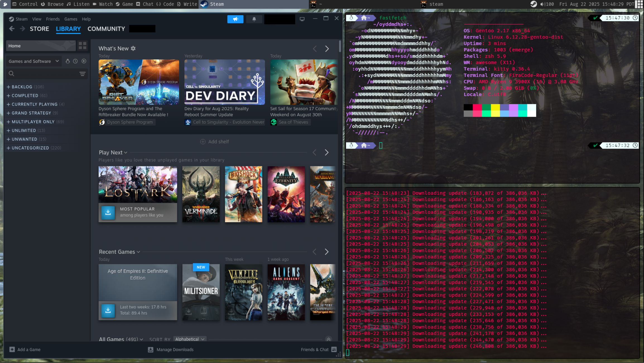Toggle the Linux compatible games filter

[x=68, y=61]
